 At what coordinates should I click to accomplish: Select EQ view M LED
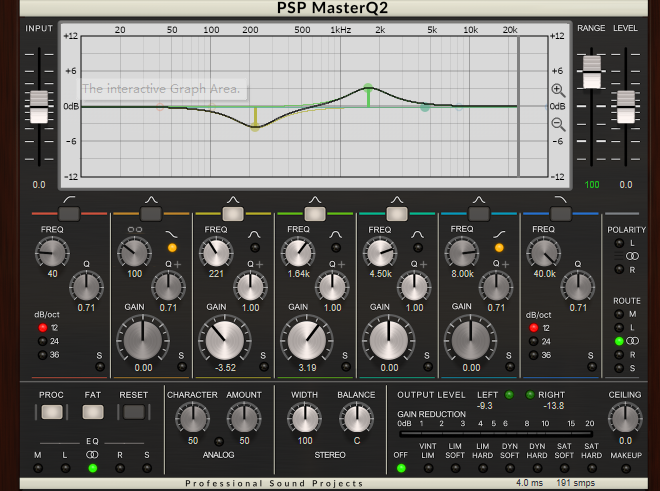click(38, 468)
